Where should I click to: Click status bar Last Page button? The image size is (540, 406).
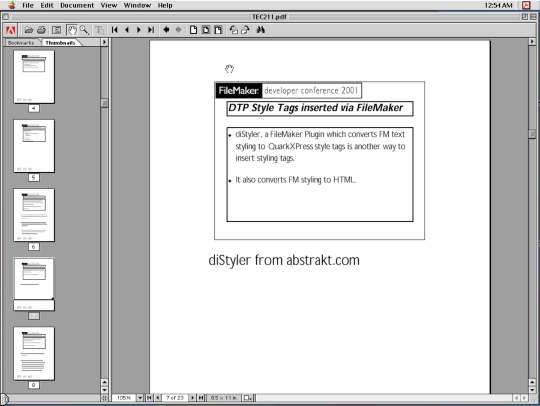pos(201,398)
